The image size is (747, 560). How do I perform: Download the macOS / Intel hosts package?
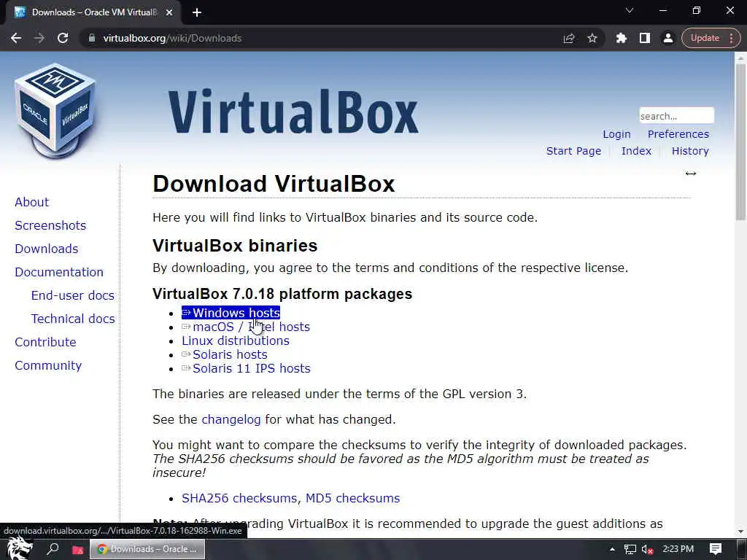(x=246, y=327)
